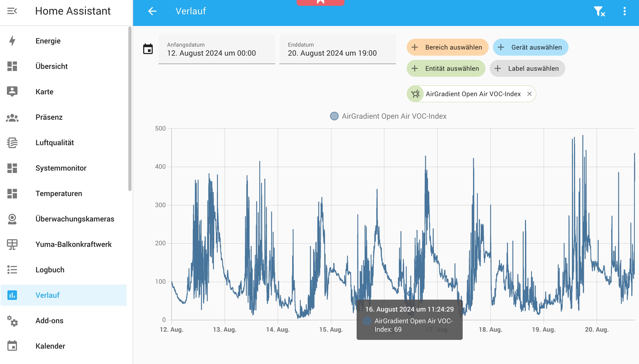Go back with the arrow in header

click(152, 11)
